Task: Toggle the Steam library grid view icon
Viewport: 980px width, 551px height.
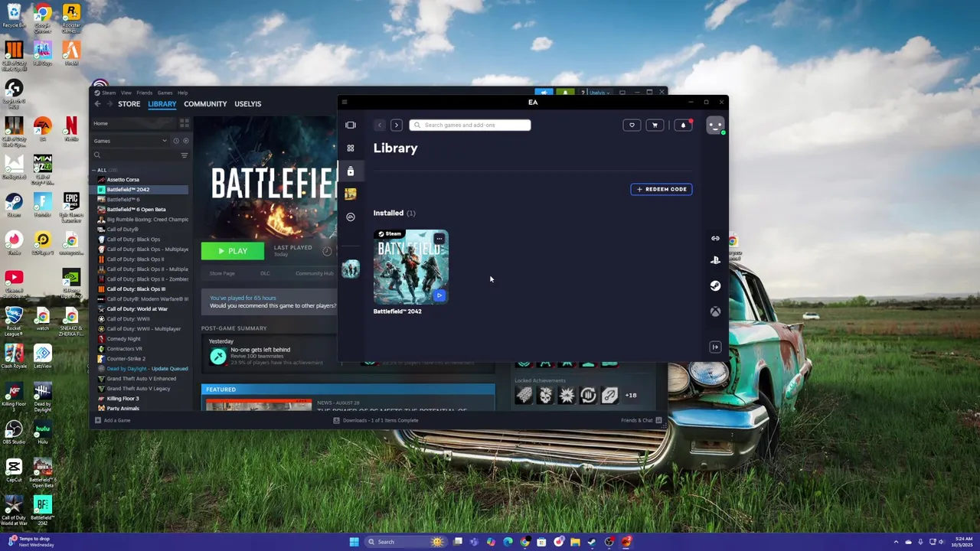Action: 185,123
